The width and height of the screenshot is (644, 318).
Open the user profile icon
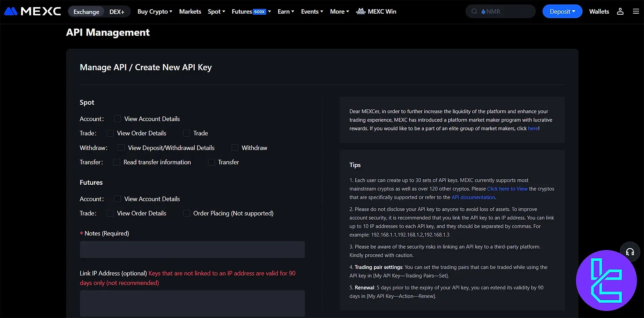point(620,11)
